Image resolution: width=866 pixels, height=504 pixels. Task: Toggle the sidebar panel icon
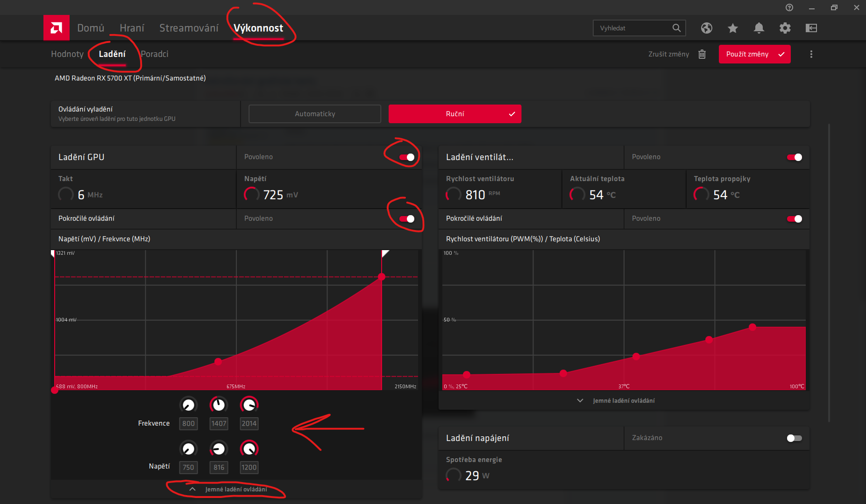click(x=811, y=28)
